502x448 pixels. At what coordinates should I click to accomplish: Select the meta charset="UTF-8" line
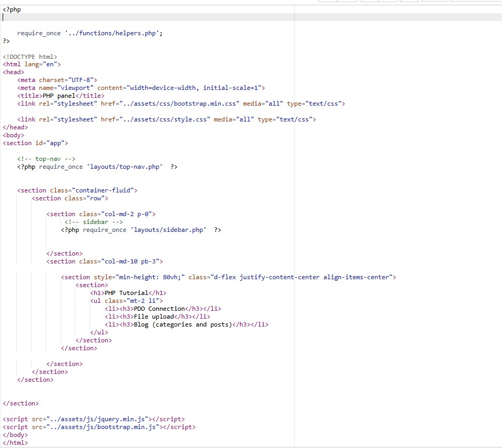(57, 80)
